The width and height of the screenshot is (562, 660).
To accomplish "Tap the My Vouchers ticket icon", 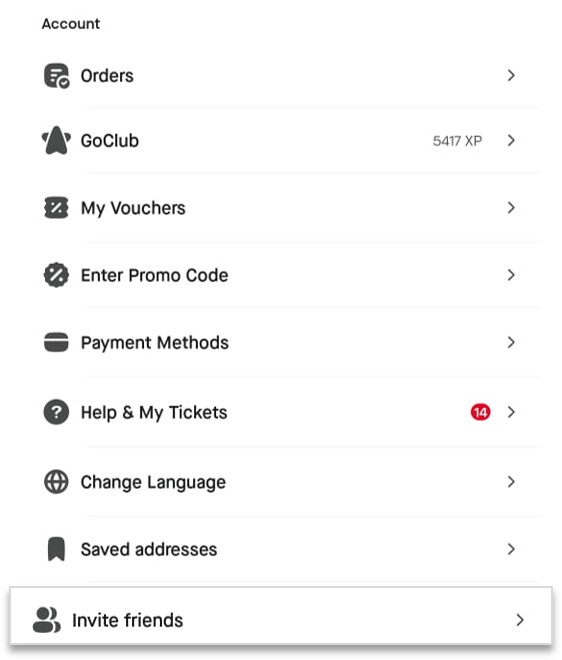I will click(56, 208).
